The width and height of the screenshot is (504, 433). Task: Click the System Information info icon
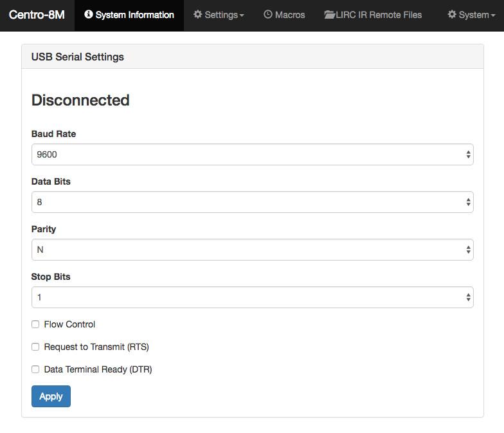tap(89, 14)
